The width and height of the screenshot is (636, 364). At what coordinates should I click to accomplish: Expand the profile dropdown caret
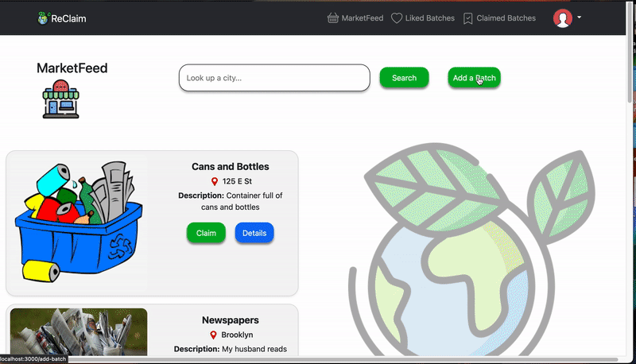[x=580, y=17]
